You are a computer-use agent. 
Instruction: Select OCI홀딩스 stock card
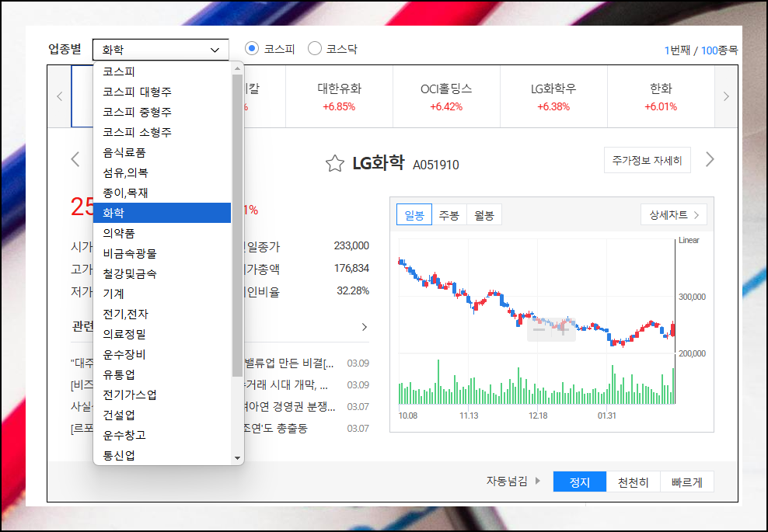446,96
